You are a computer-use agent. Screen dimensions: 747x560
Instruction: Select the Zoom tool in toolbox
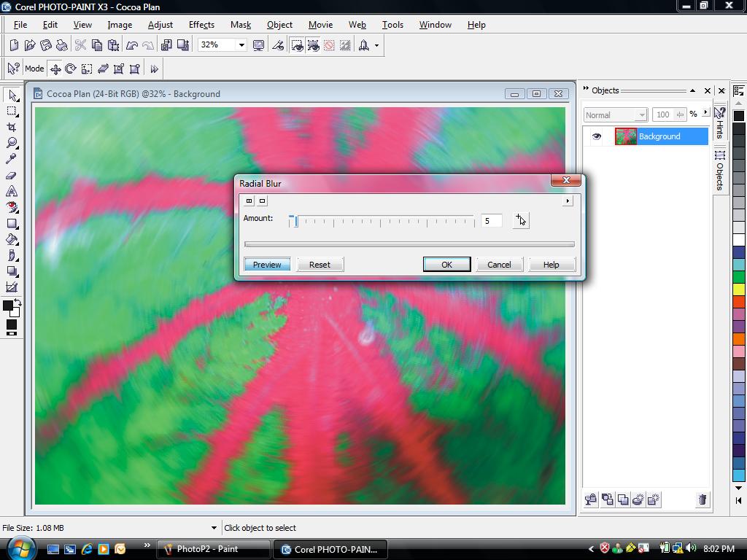(12, 143)
